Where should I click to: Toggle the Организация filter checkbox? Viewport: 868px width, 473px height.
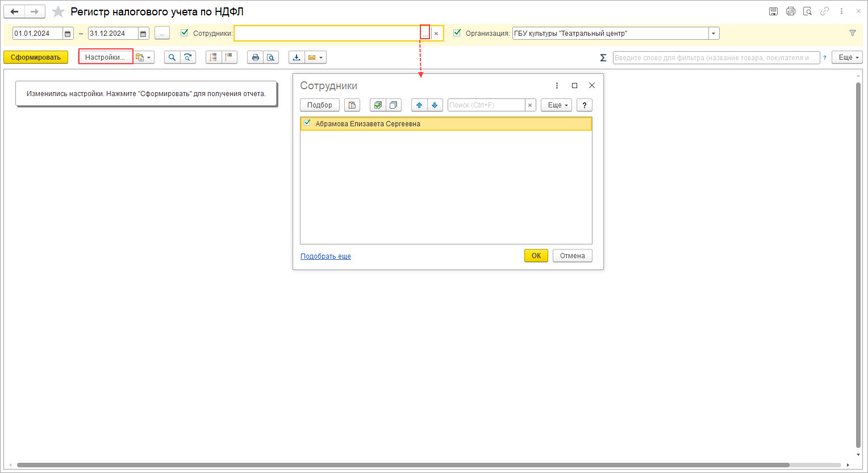pos(457,33)
